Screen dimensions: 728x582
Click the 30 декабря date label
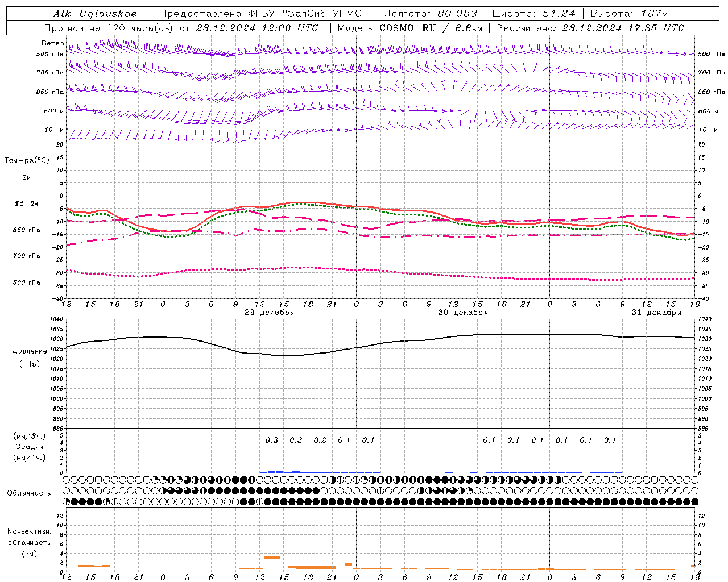pos(462,313)
